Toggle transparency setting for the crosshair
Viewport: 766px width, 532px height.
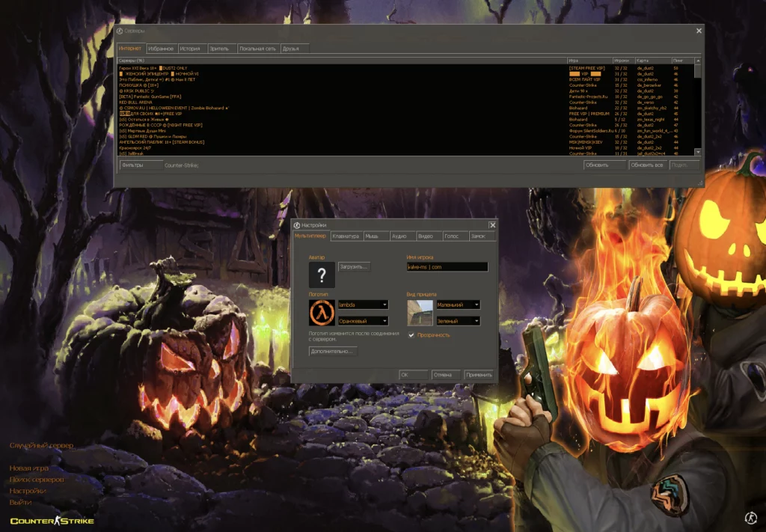(x=411, y=335)
